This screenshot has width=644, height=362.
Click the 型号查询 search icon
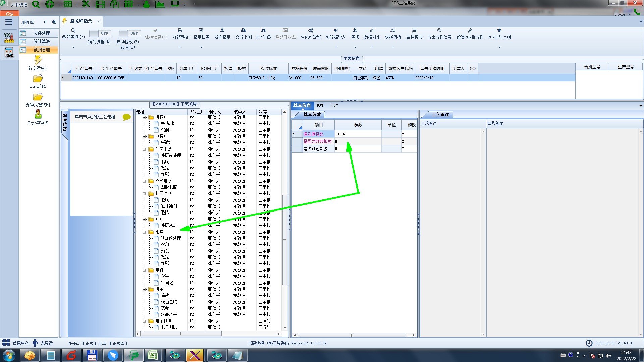[x=73, y=31]
